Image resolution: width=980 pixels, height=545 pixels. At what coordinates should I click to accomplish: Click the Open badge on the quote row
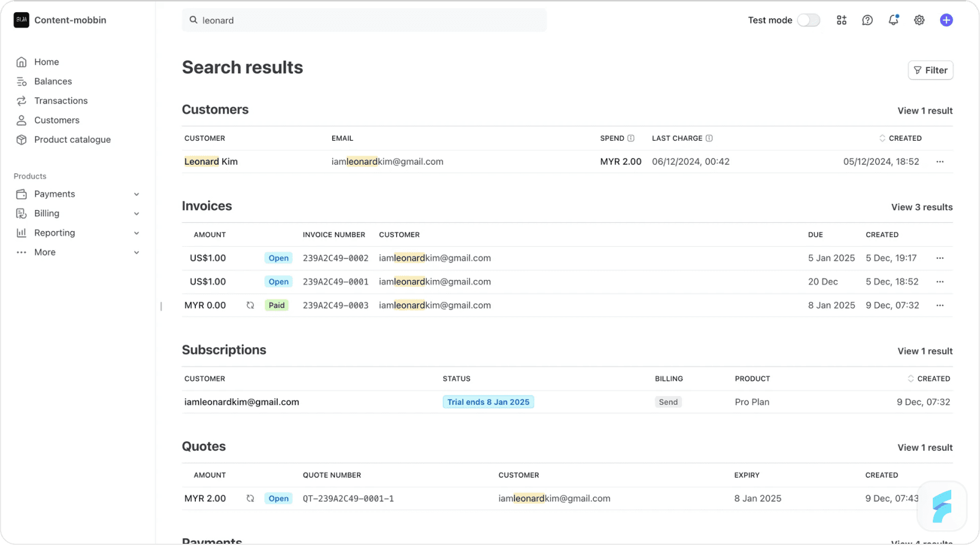(279, 498)
